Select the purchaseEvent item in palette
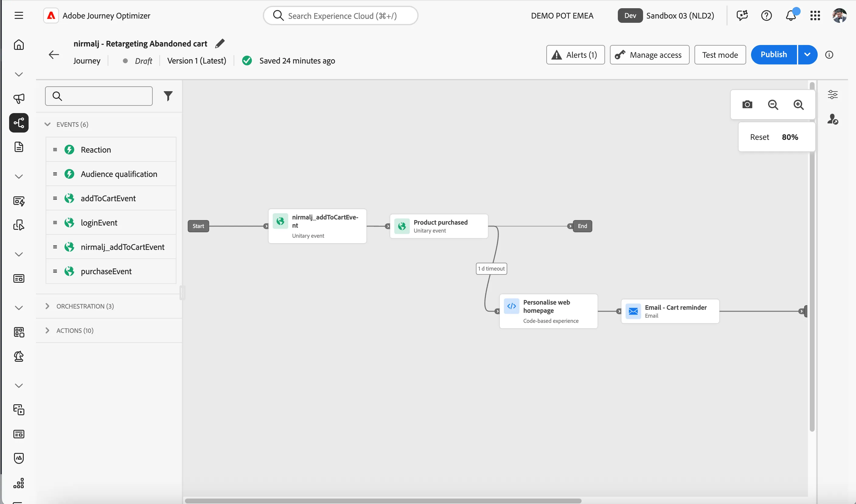This screenshot has height=504, width=856. [111, 271]
